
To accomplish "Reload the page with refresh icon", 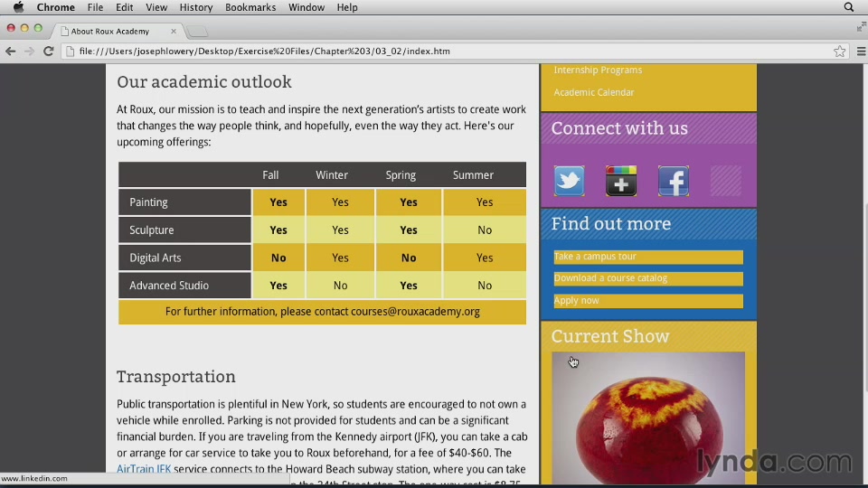I will (48, 51).
